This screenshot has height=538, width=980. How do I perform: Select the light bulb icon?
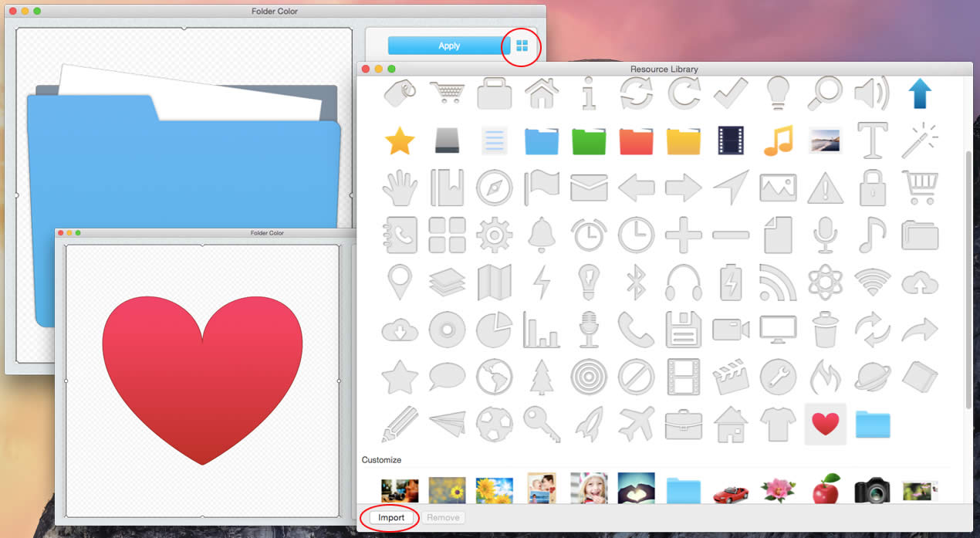tap(778, 93)
